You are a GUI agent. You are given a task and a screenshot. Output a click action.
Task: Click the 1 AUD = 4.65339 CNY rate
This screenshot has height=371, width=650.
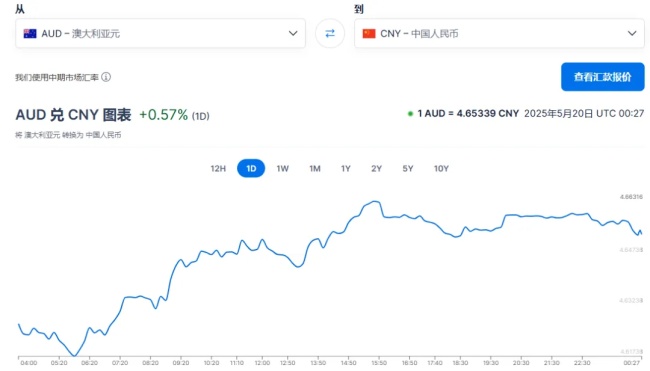coord(468,114)
